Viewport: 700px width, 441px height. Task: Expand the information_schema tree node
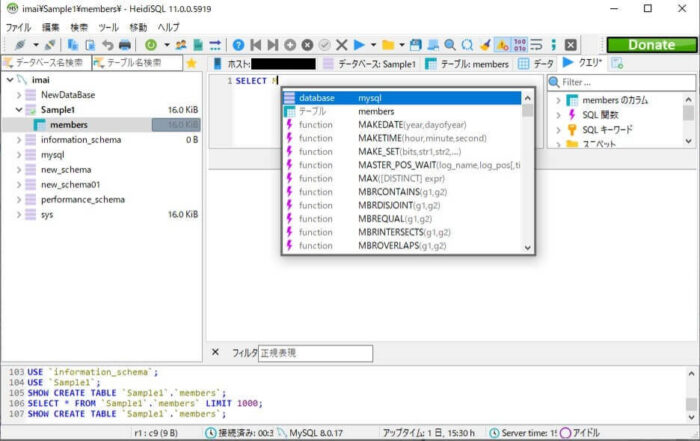[x=19, y=140]
